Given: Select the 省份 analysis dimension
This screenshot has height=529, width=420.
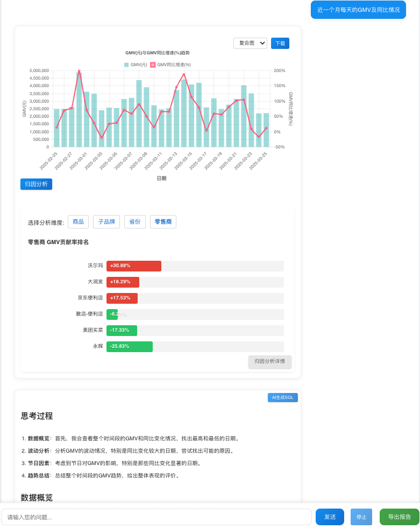Looking at the screenshot, I should pos(135,221).
